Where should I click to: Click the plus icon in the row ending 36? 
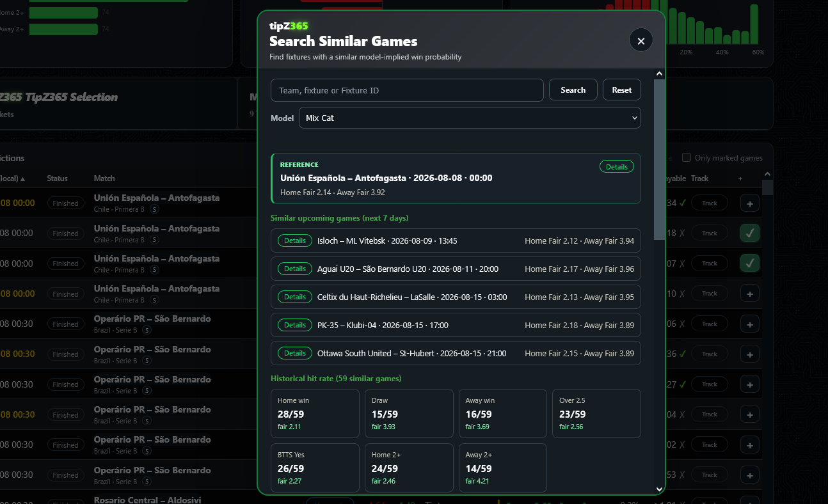(x=749, y=354)
